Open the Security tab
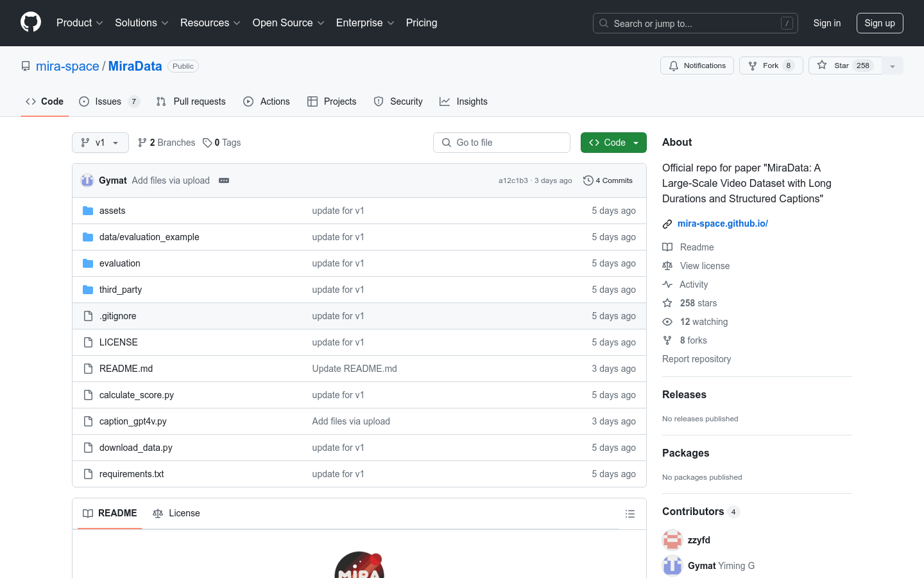Screen dimensions: 924x578 coord(398,101)
